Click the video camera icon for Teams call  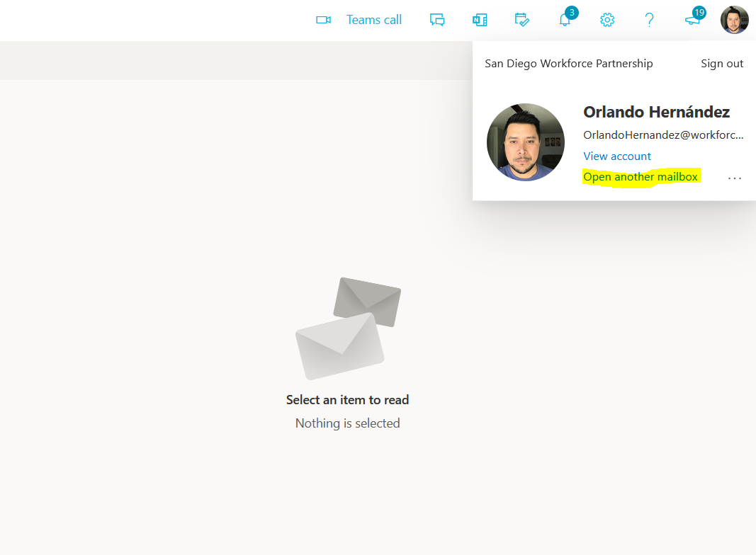324,20
